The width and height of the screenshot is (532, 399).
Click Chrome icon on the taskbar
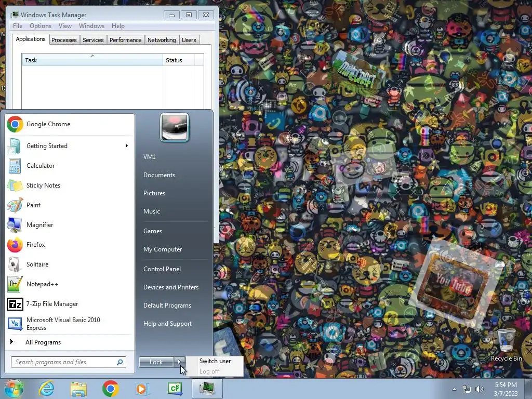click(110, 389)
